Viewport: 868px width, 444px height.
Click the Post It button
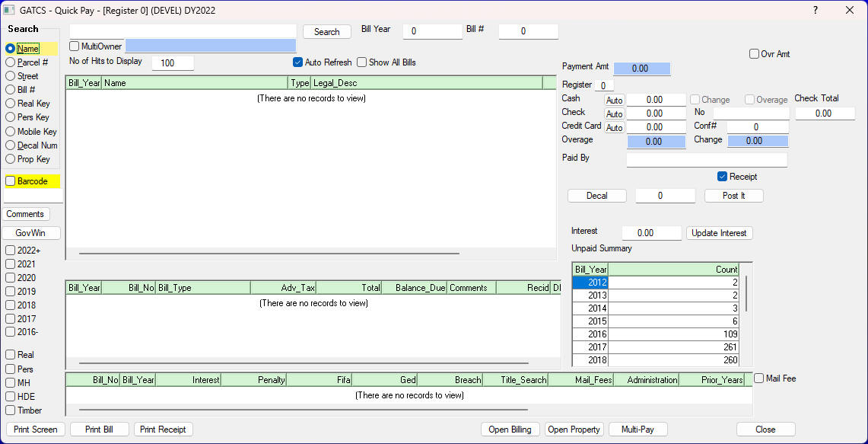click(733, 196)
